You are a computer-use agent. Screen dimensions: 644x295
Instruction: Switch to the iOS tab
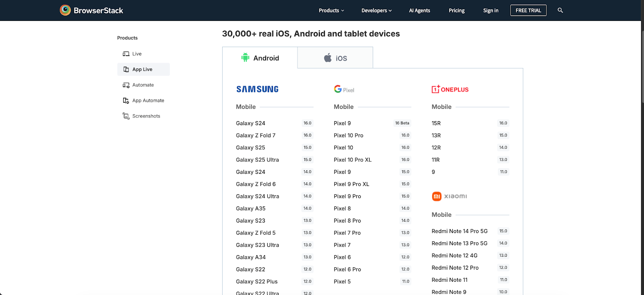(335, 58)
